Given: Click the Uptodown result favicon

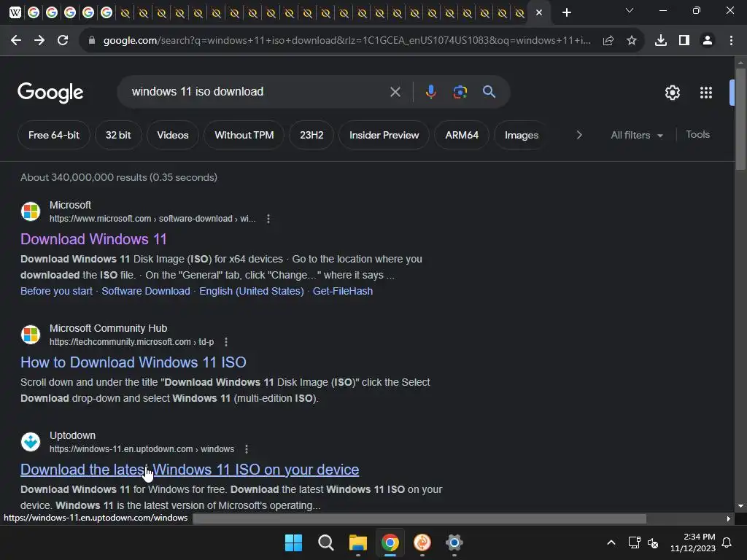Looking at the screenshot, I should point(31,442).
